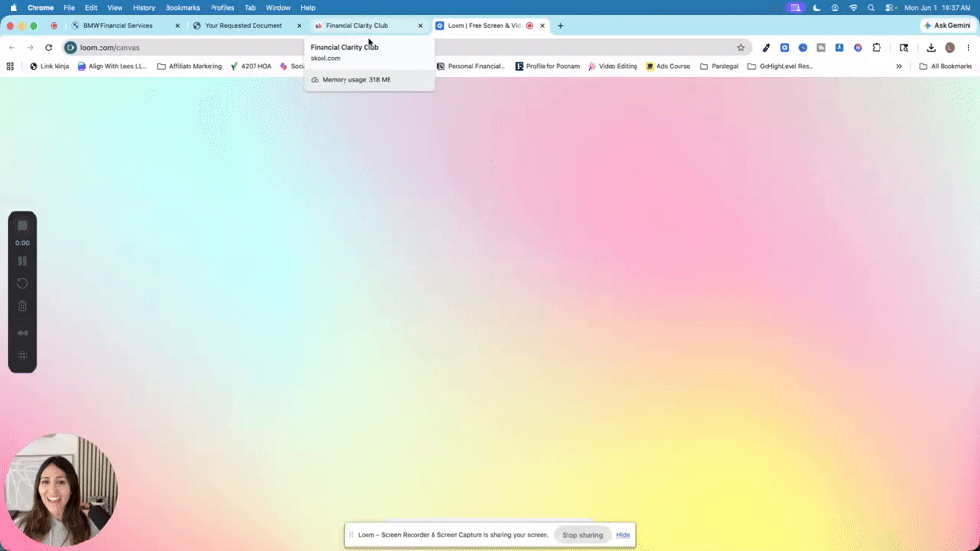Viewport: 980px width, 551px height.
Task: Restart the Loom recording
Action: (x=23, y=283)
